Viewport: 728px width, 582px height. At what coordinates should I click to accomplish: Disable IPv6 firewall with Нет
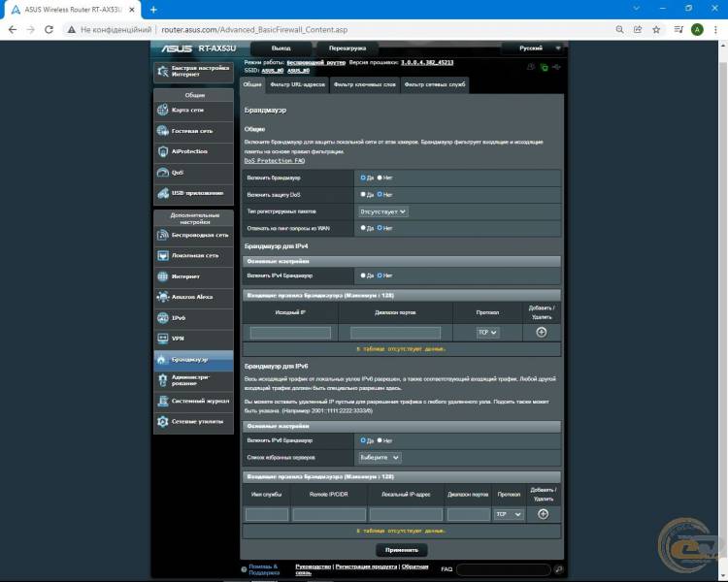pos(380,440)
